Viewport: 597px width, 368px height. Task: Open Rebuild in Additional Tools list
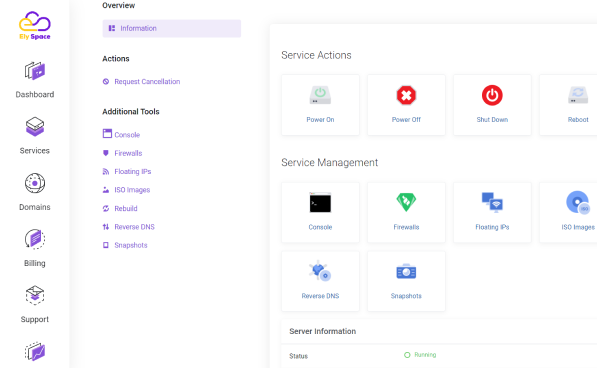(126, 209)
